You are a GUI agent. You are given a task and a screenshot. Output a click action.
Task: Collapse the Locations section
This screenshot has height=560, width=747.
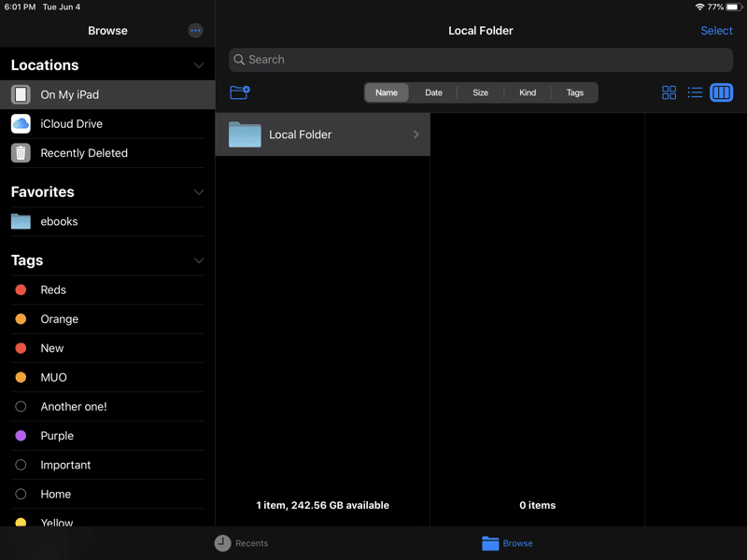click(x=198, y=65)
